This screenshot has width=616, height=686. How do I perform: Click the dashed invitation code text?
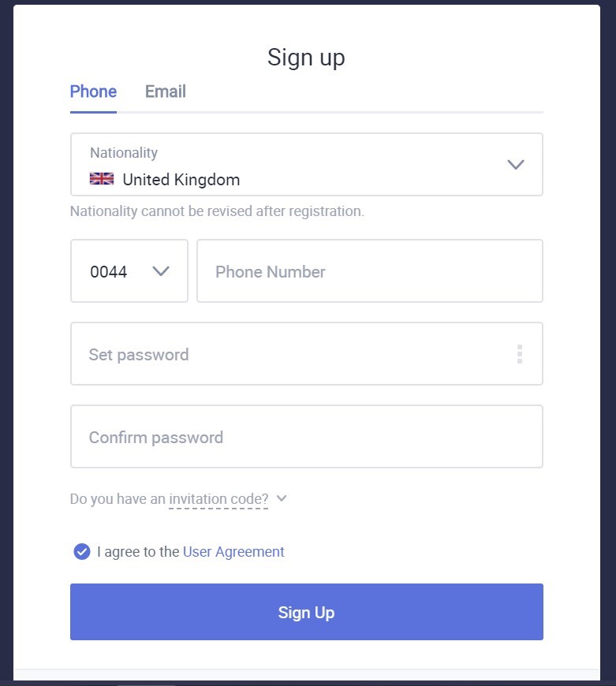(x=218, y=499)
